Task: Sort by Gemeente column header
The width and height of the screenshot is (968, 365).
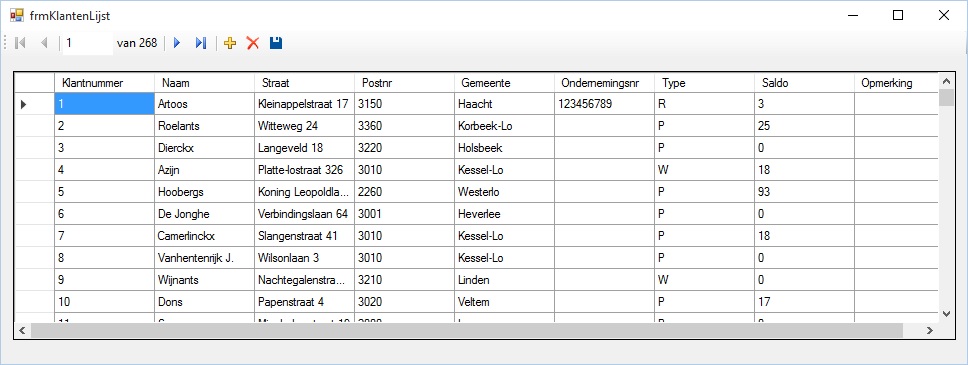Action: [x=504, y=83]
